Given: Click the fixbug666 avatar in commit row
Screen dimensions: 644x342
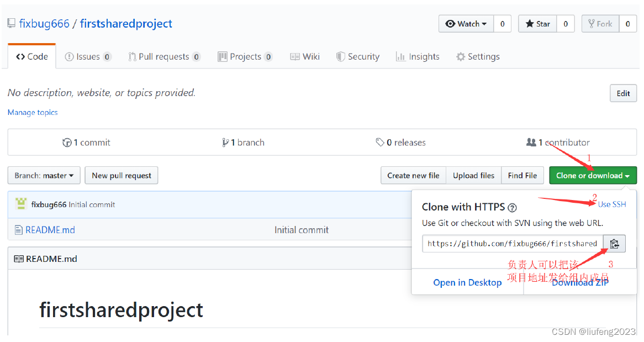Looking at the screenshot, I should tap(21, 203).
